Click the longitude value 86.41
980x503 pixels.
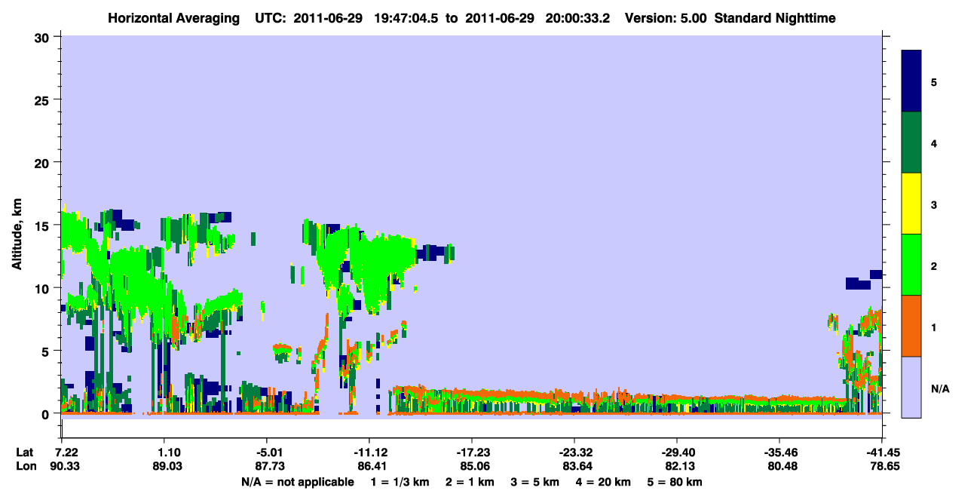coord(369,467)
